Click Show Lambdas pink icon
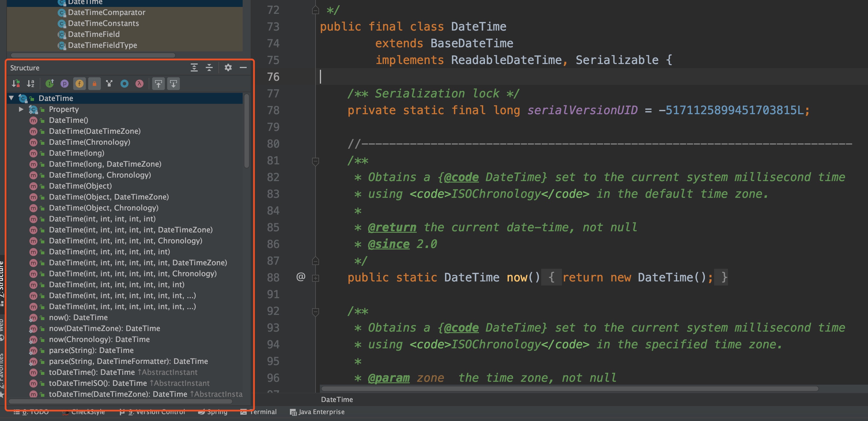868x421 pixels. click(139, 84)
